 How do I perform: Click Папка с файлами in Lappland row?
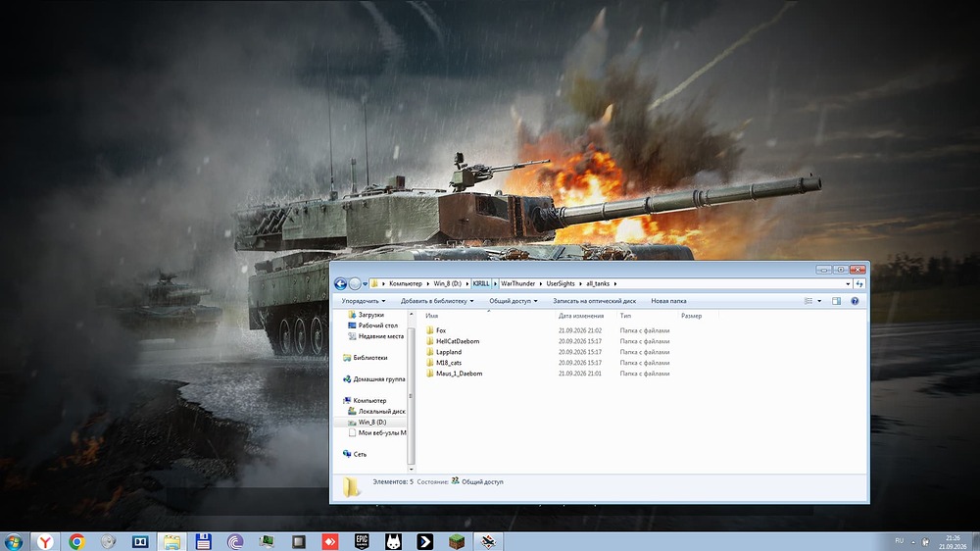pos(645,352)
